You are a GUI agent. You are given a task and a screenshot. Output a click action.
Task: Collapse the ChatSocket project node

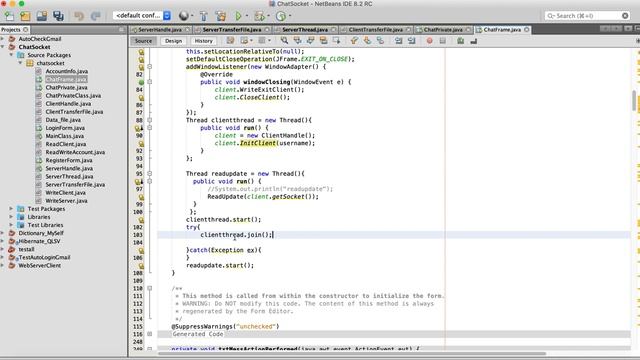pyautogui.click(x=3, y=47)
